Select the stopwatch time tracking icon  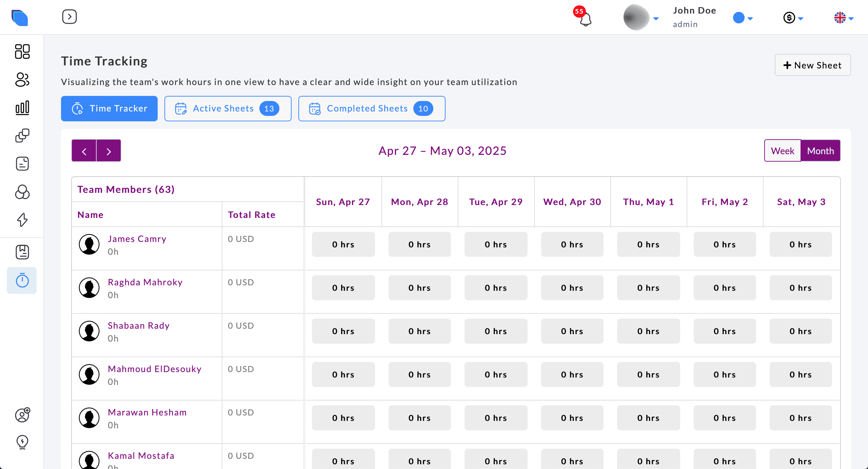(22, 280)
